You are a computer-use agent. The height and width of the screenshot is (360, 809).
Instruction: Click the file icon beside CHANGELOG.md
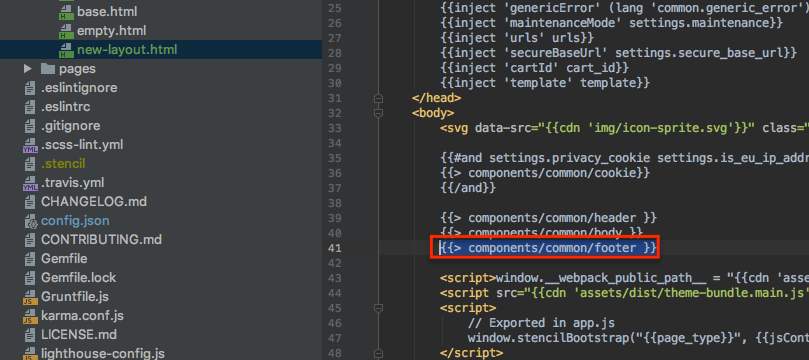click(30, 202)
